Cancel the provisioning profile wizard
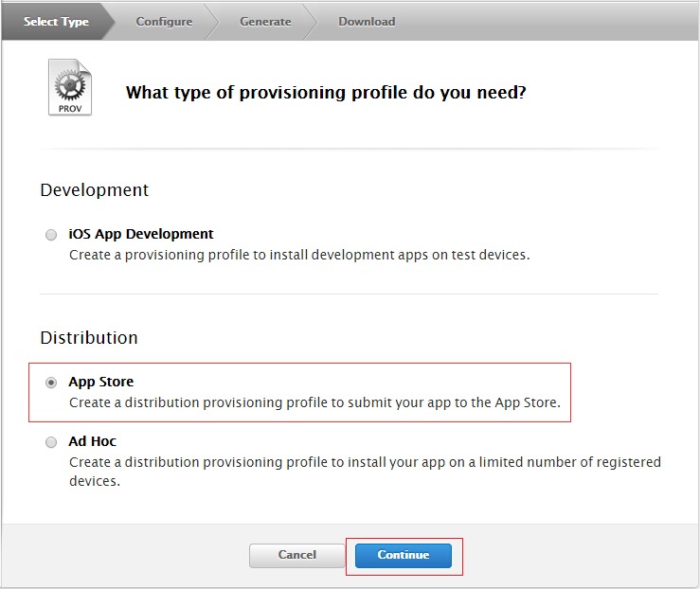 pyautogui.click(x=296, y=555)
